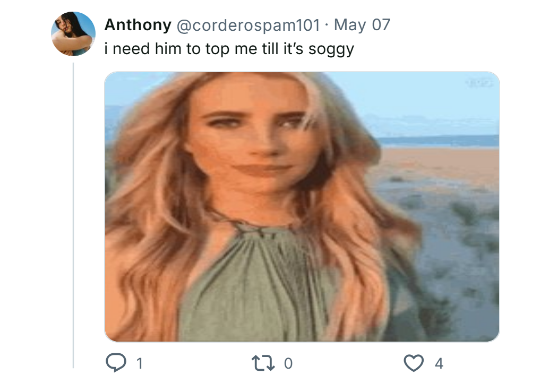Click the dot separator before May 07

327,25
